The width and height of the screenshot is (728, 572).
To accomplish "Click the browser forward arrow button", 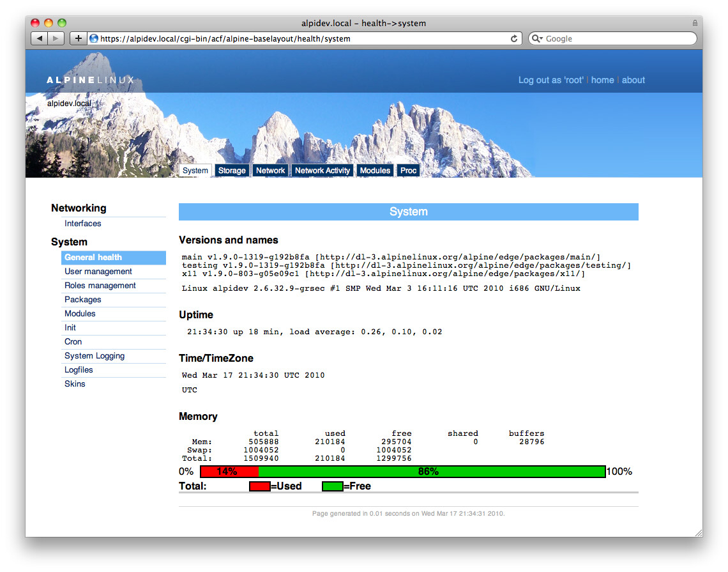I will [x=56, y=38].
